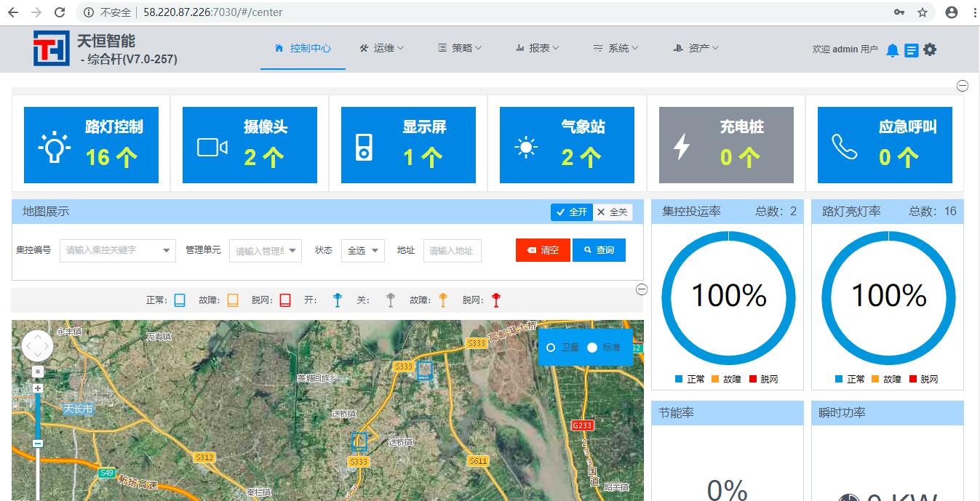
Task: Switch to the 控制中心 tab
Action: tap(303, 48)
